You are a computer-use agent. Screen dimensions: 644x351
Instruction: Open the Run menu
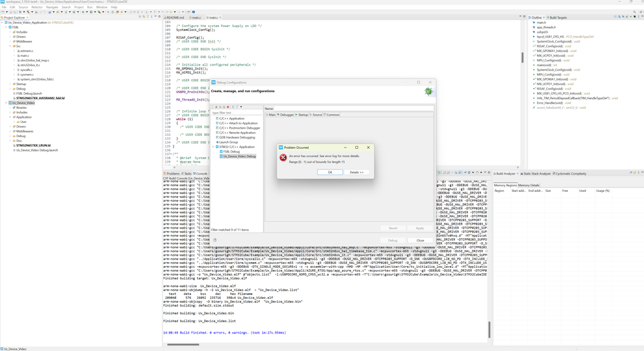(90, 7)
